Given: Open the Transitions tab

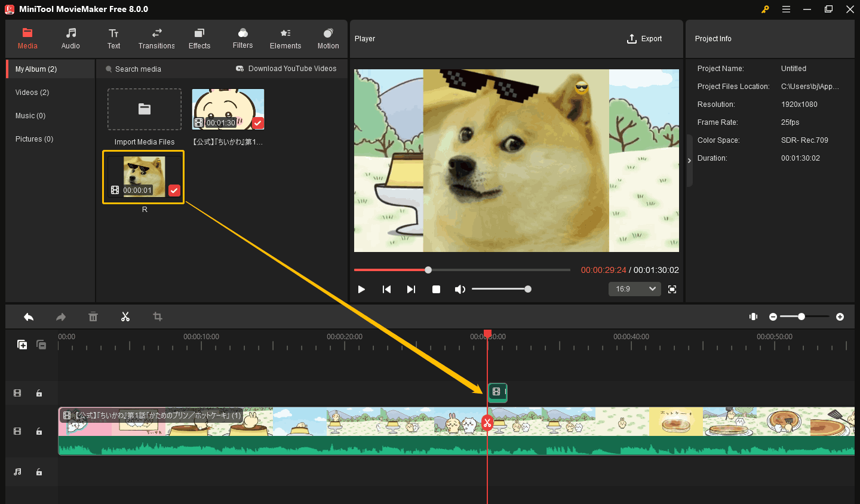Looking at the screenshot, I should 156,39.
